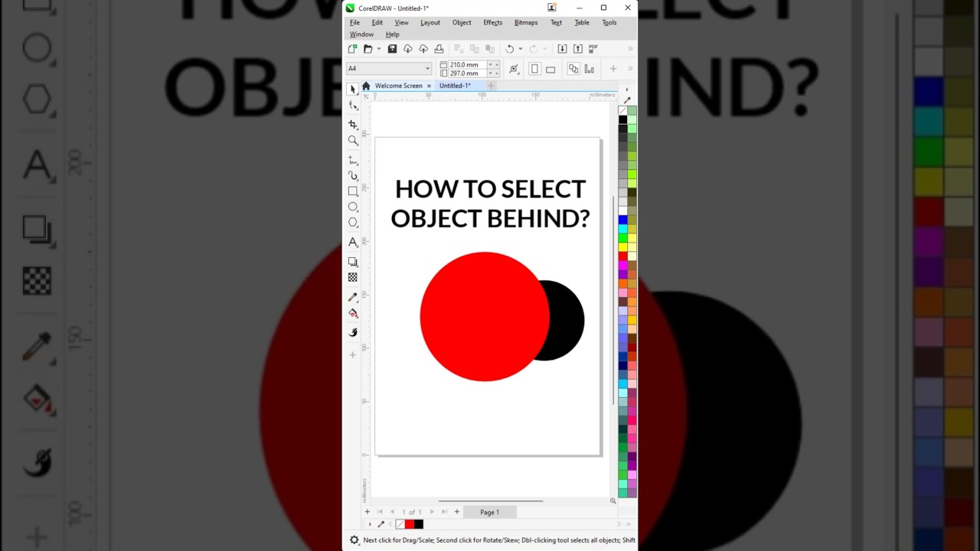Open the Effects menu
Screen dimensions: 980x551
click(x=493, y=23)
